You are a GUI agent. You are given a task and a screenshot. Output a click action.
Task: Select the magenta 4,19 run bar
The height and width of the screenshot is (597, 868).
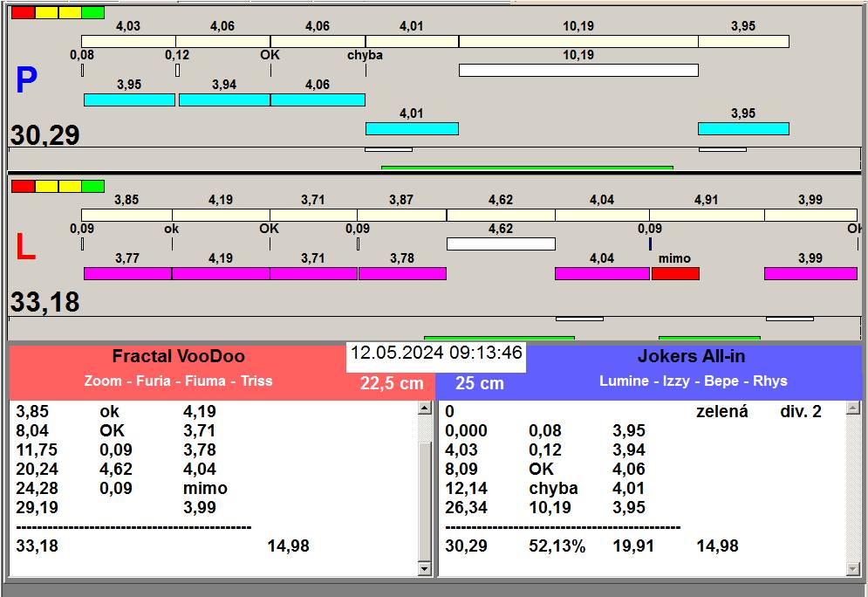[x=221, y=273]
